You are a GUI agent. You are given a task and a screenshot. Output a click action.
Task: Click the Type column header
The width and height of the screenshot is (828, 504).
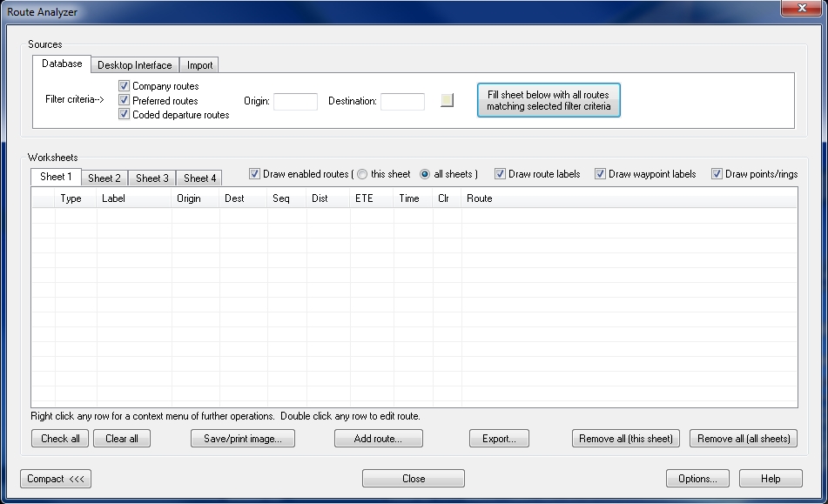click(76, 198)
